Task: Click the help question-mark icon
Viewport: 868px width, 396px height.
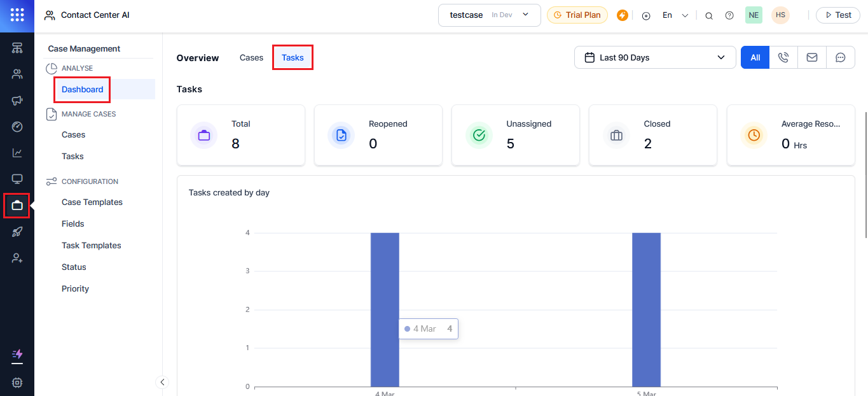Action: (729, 15)
